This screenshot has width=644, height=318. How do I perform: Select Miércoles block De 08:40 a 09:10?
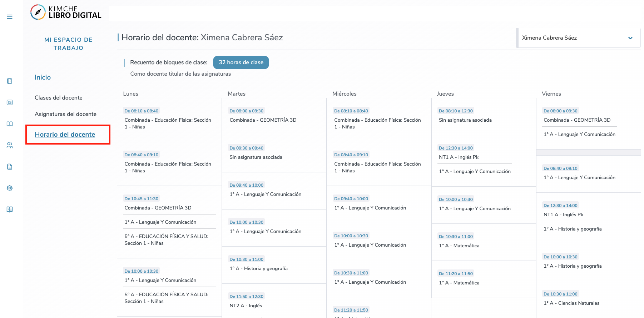351,155
